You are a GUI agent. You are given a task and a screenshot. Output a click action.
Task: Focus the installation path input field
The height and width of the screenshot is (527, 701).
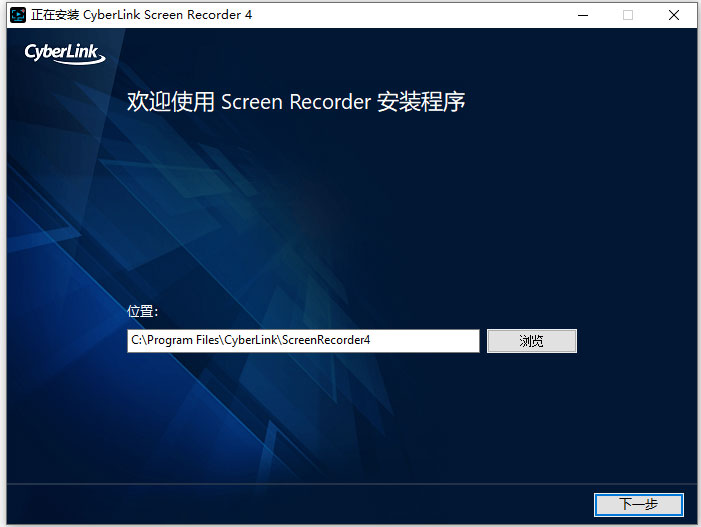(x=303, y=341)
